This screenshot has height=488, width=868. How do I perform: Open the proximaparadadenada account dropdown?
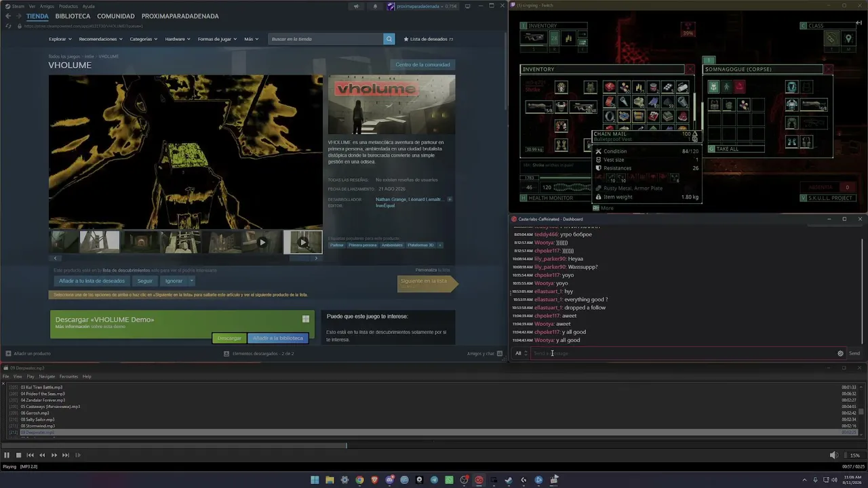pos(422,7)
